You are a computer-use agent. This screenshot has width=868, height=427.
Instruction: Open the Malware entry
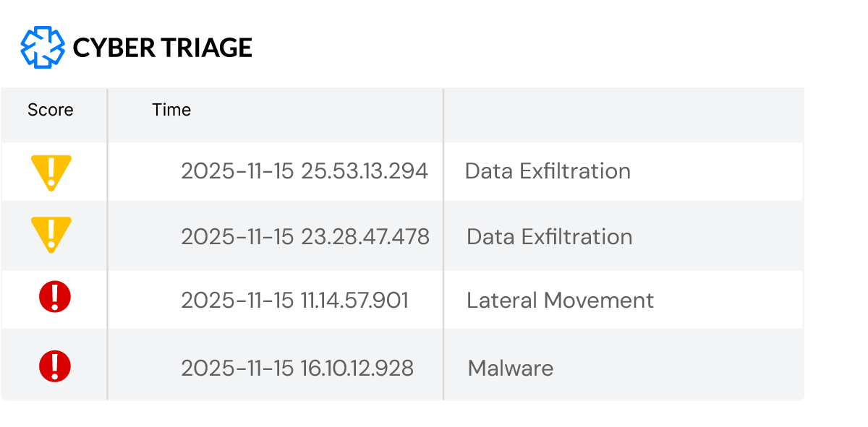(x=510, y=368)
